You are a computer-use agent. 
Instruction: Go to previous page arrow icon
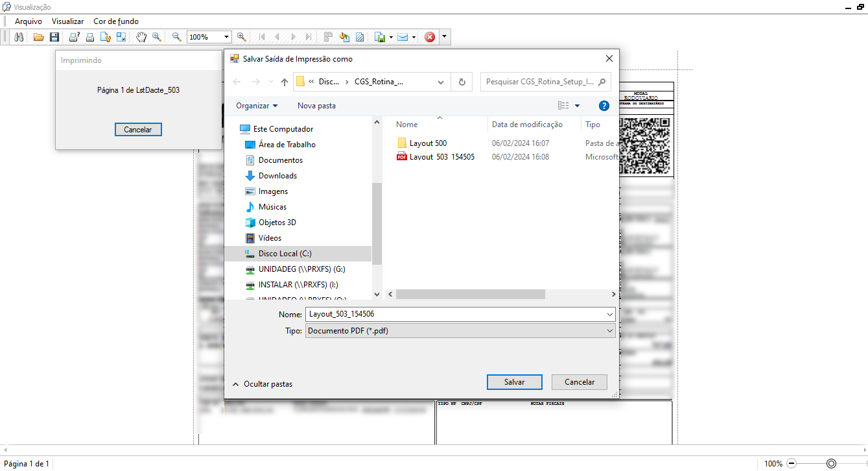point(277,37)
